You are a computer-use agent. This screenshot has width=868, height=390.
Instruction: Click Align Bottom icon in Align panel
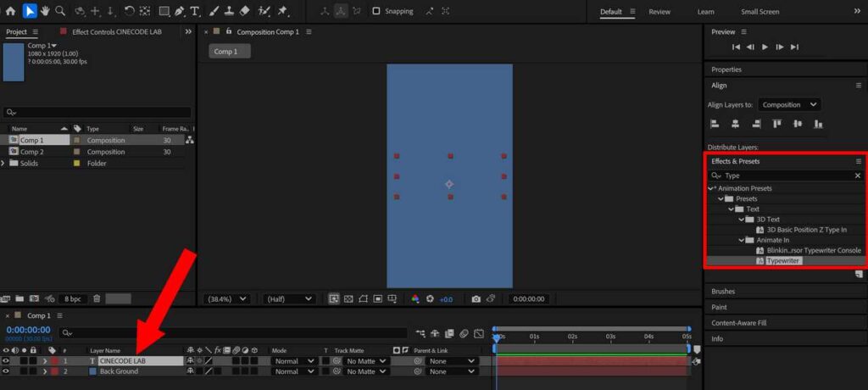pyautogui.click(x=818, y=124)
